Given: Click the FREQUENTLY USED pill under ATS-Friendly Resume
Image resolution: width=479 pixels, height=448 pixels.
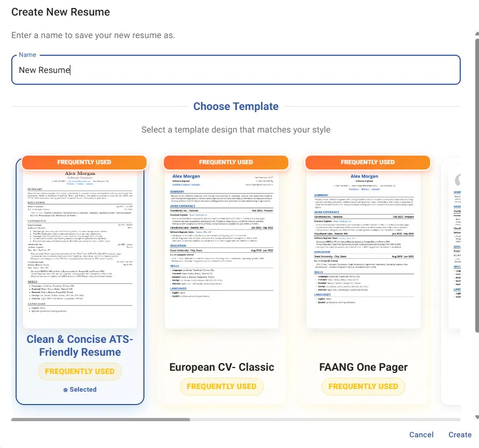Looking at the screenshot, I should (79, 371).
